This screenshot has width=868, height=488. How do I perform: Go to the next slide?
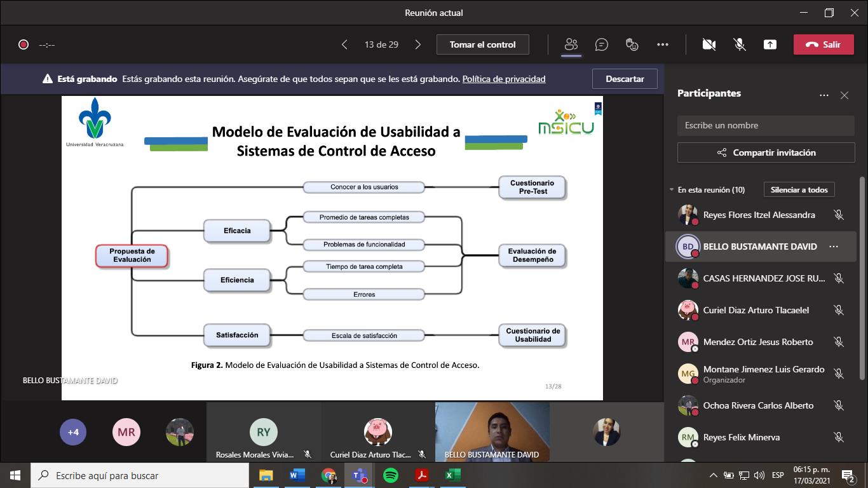pyautogui.click(x=417, y=44)
